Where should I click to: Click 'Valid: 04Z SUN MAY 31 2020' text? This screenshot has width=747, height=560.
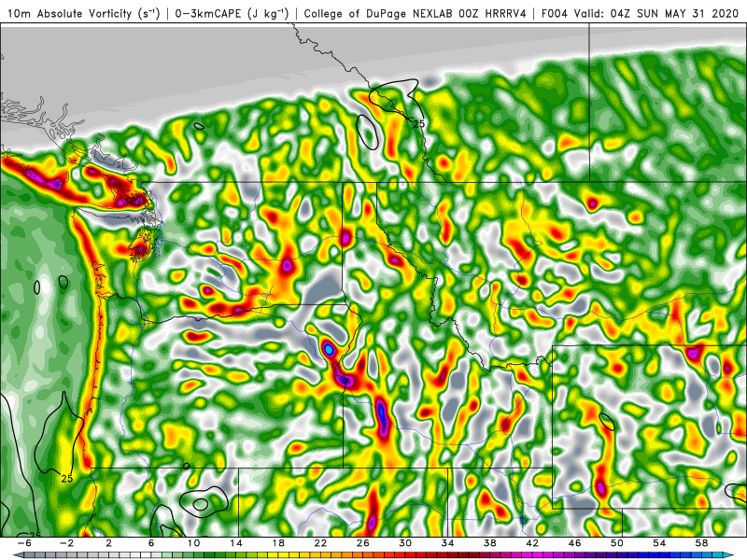pyautogui.click(x=657, y=14)
